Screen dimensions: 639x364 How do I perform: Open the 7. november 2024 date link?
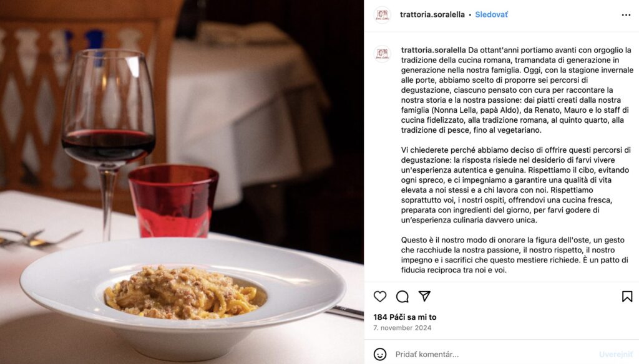pos(402,328)
